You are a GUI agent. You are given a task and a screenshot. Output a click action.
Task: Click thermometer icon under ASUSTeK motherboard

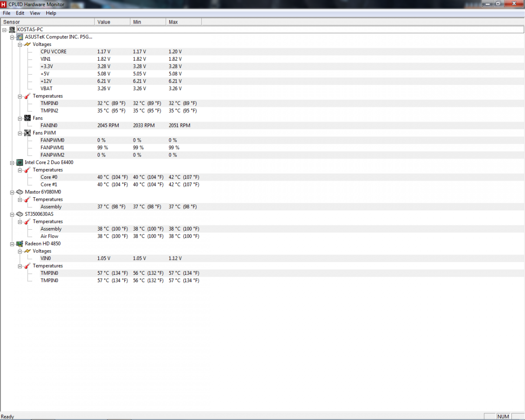point(28,96)
